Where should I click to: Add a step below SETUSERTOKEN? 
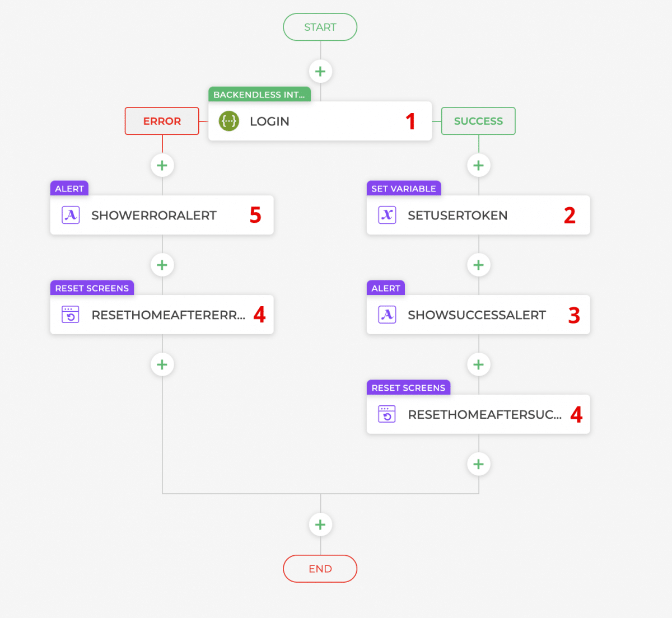[x=478, y=265]
